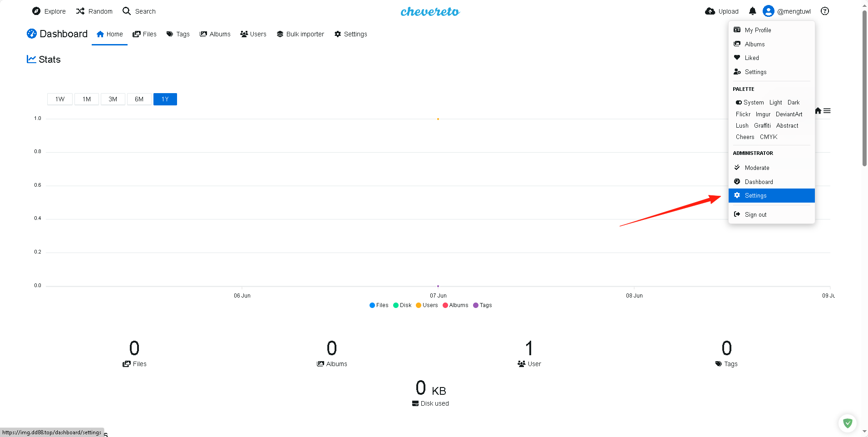
Task: Click the Chevereto logo
Action: tap(430, 12)
